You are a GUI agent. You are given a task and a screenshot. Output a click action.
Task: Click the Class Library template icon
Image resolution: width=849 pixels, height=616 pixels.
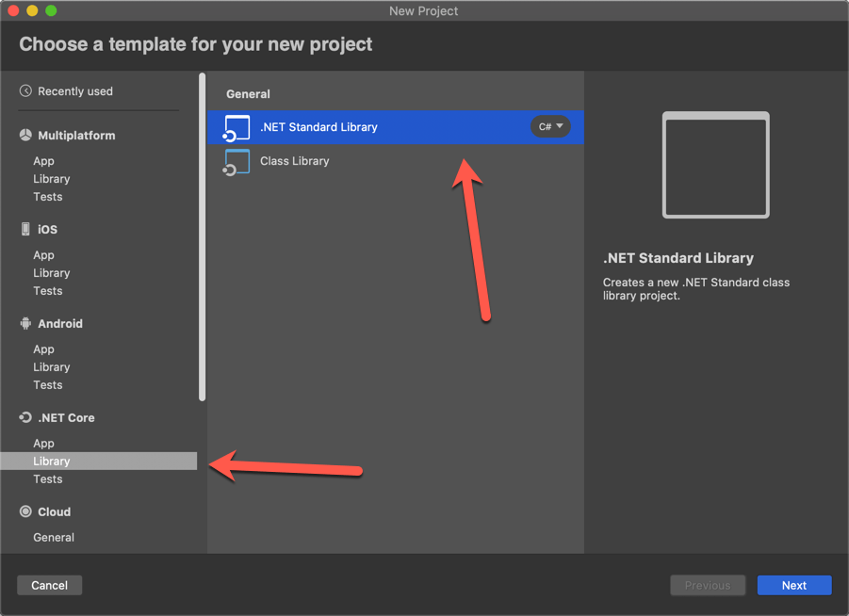[237, 161]
